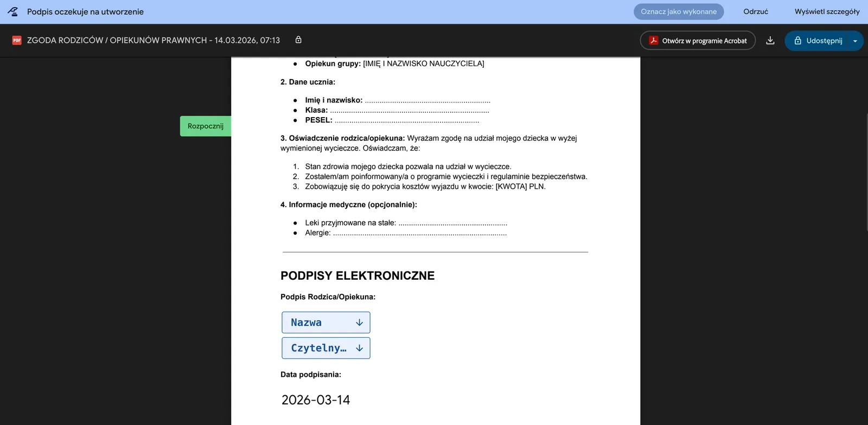Click the red PDF file icon

tap(17, 40)
